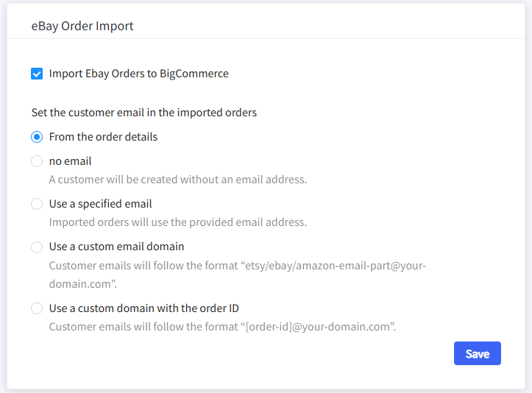This screenshot has height=393, width=532.
Task: Select the custom domain with order ID radio button
Action: click(x=37, y=308)
